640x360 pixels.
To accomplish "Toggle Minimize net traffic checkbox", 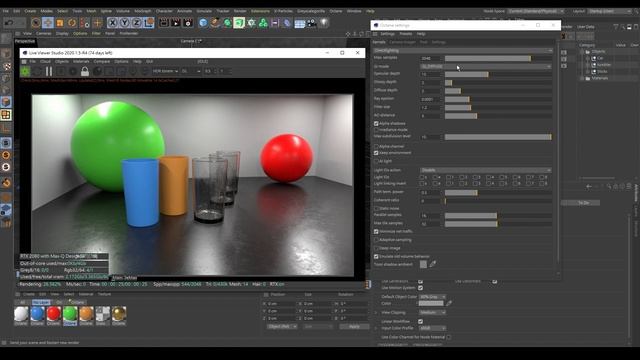I will (x=376, y=231).
